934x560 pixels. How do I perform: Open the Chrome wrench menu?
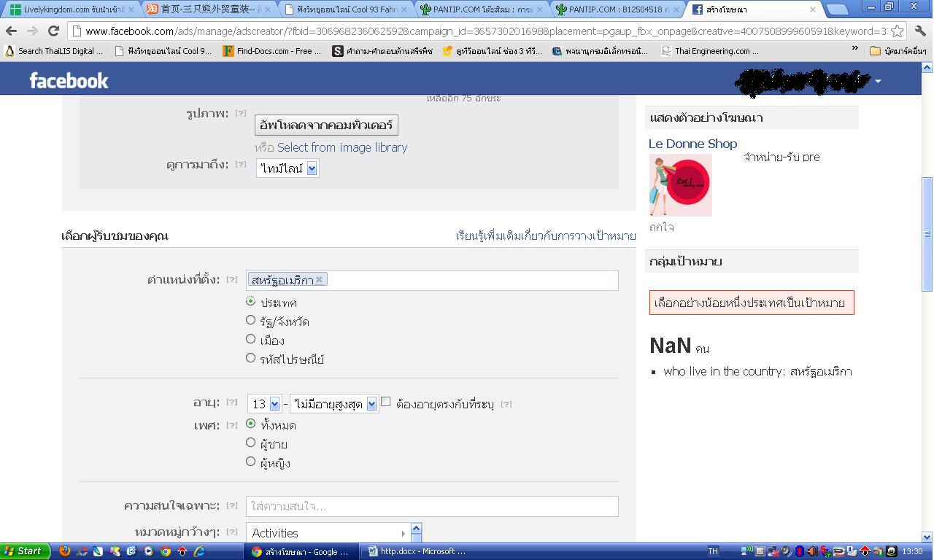tap(920, 31)
